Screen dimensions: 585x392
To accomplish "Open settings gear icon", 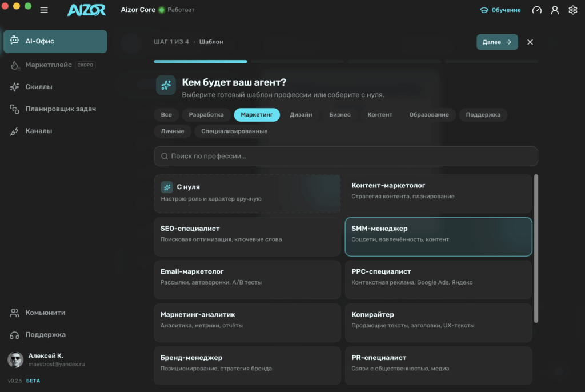I will tap(572, 10).
